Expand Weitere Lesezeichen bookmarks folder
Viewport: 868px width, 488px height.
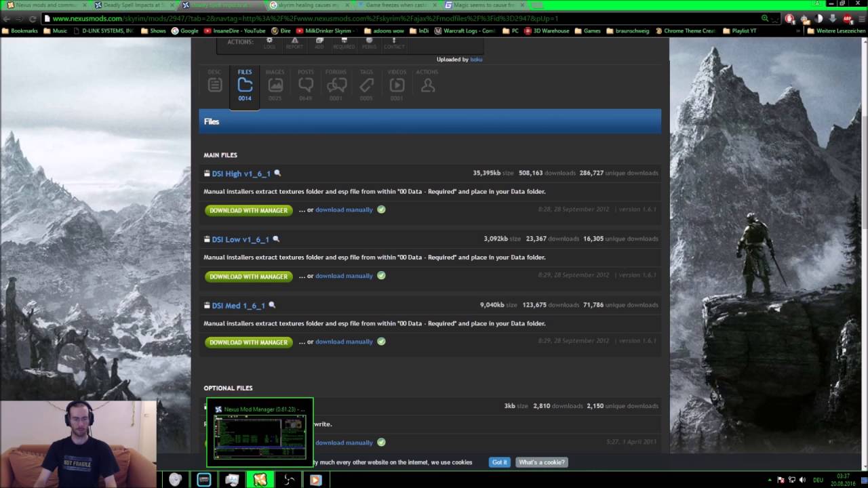pyautogui.click(x=836, y=30)
